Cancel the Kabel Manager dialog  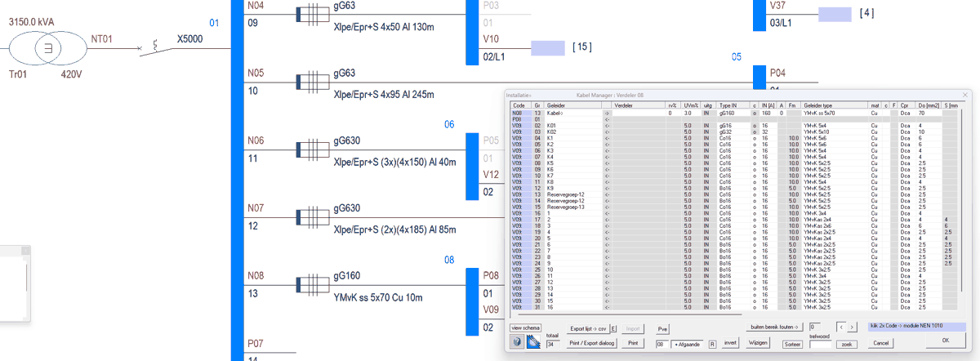pos(880,343)
